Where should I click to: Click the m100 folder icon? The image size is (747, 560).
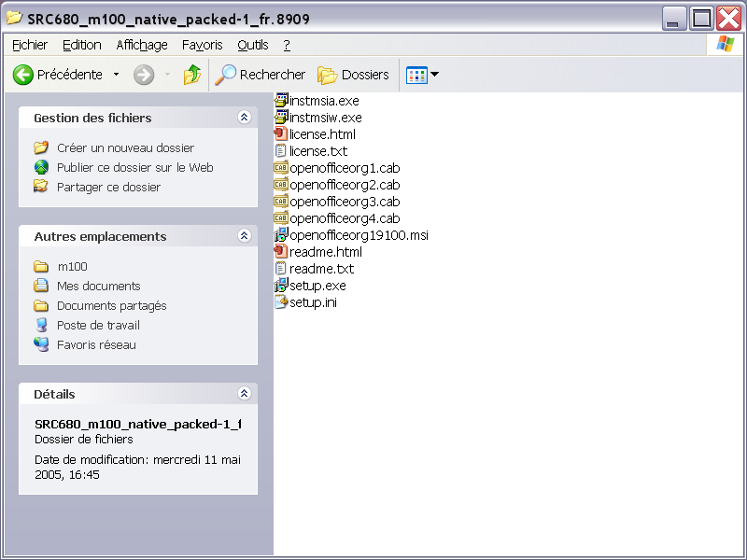(x=41, y=266)
